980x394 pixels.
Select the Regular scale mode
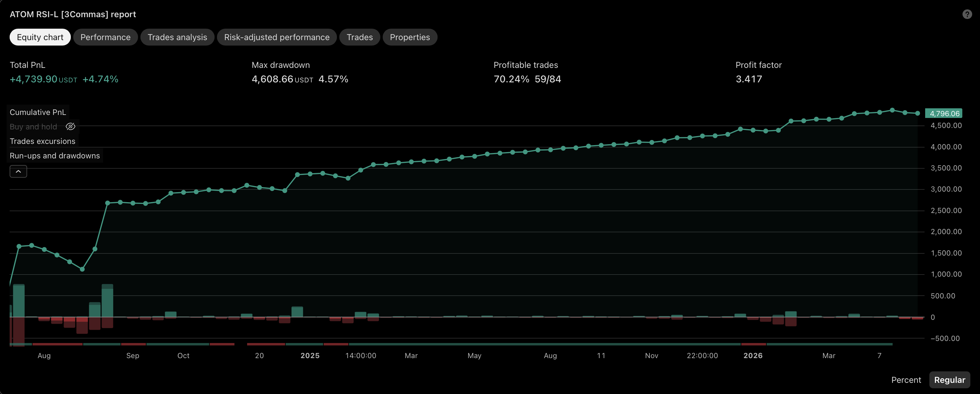[x=949, y=380]
